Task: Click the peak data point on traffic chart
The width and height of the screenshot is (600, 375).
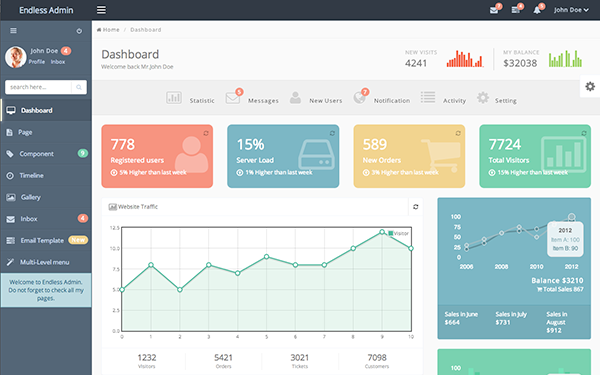Action: [x=382, y=232]
